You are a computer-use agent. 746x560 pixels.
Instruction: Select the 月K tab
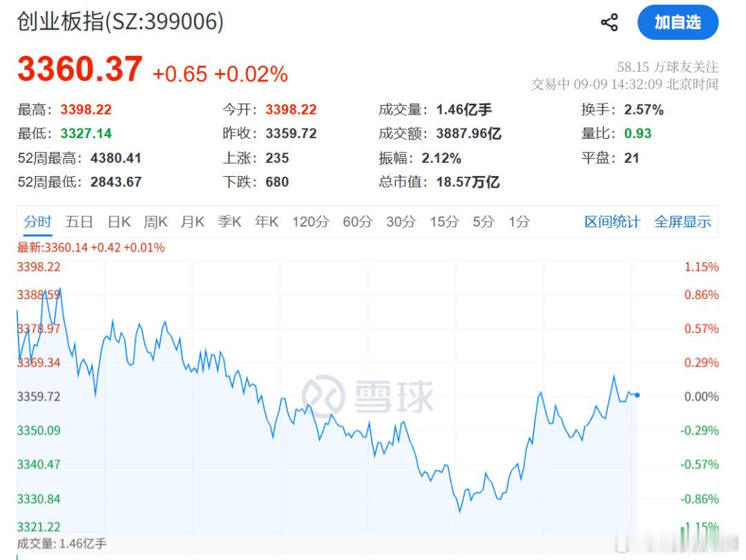click(192, 222)
